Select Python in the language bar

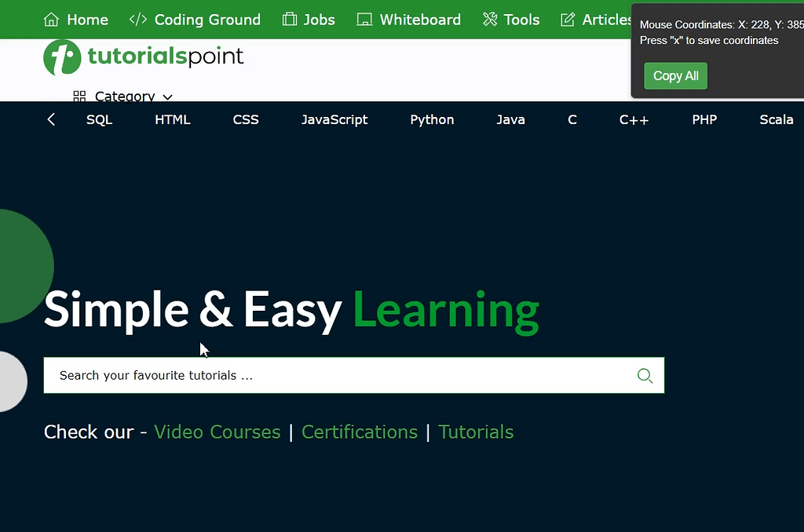[432, 120]
